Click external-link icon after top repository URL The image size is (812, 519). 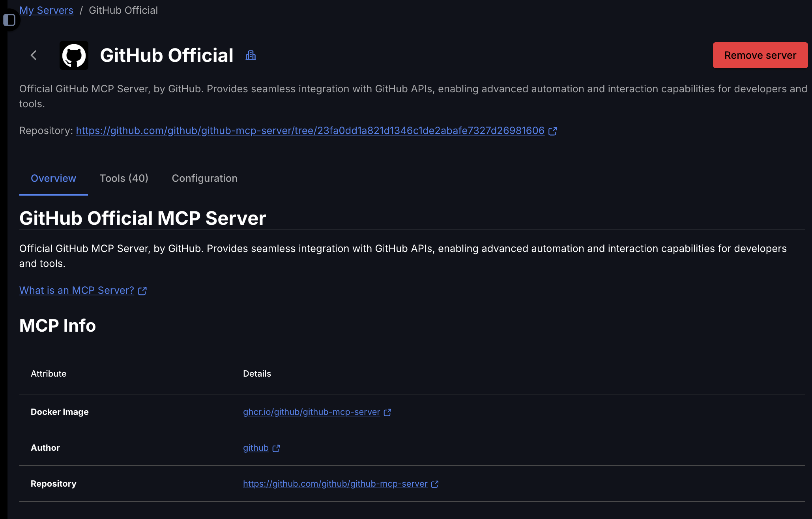click(553, 131)
